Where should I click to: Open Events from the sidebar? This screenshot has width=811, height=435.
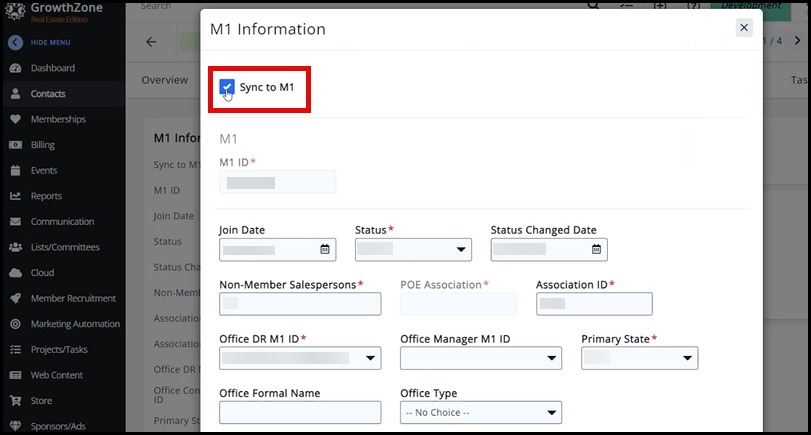[x=44, y=170]
